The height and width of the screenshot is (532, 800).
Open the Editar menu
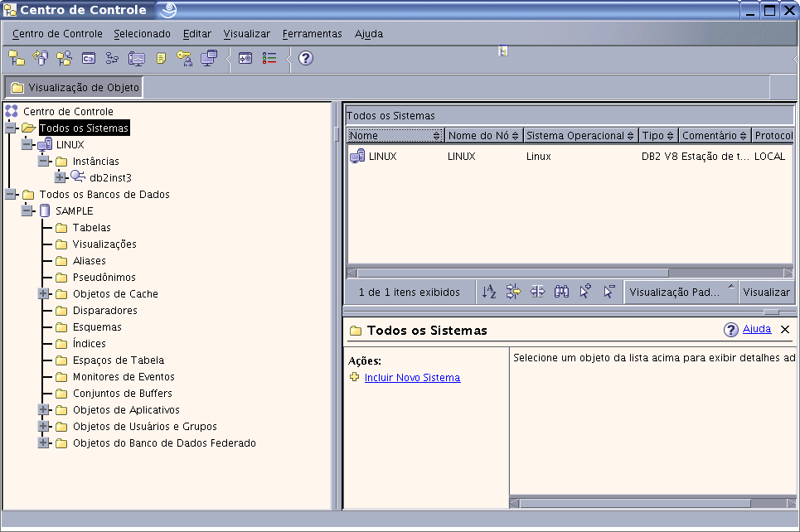(197, 34)
